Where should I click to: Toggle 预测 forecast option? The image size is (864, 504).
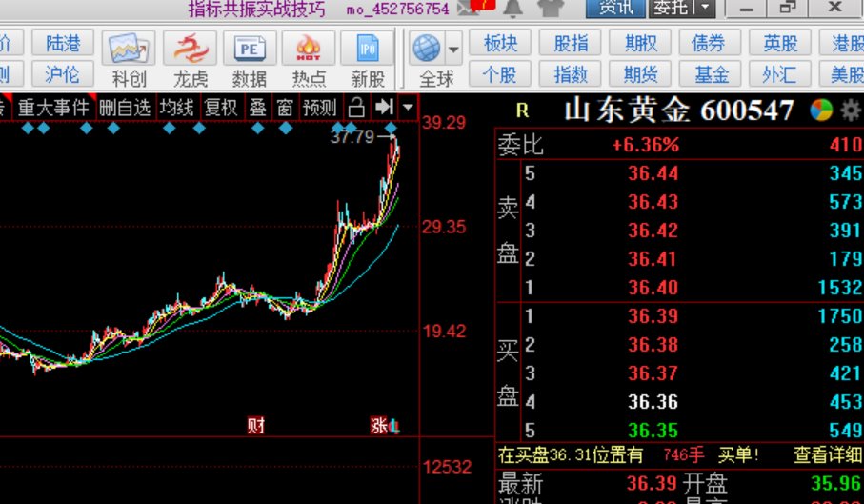coord(320,108)
